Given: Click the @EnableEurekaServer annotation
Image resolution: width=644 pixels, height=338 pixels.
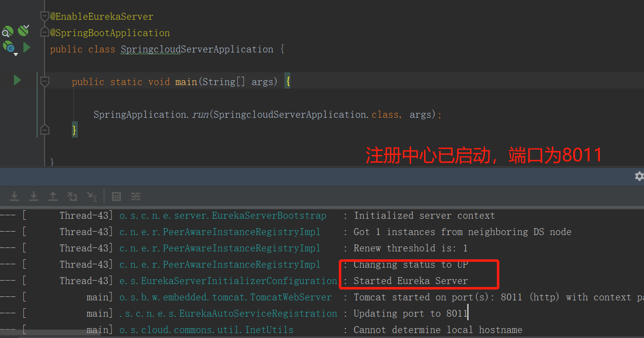Looking at the screenshot, I should [x=102, y=16].
